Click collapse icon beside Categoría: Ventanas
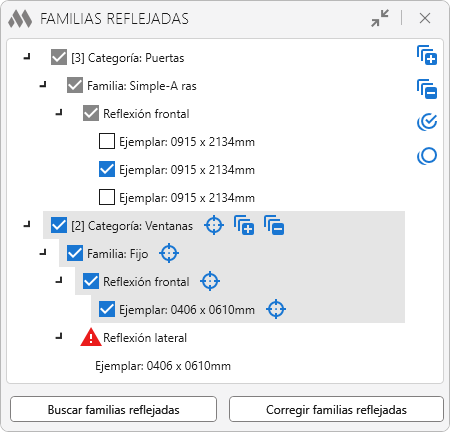Viewport: 450px width, 432px height. (274, 226)
